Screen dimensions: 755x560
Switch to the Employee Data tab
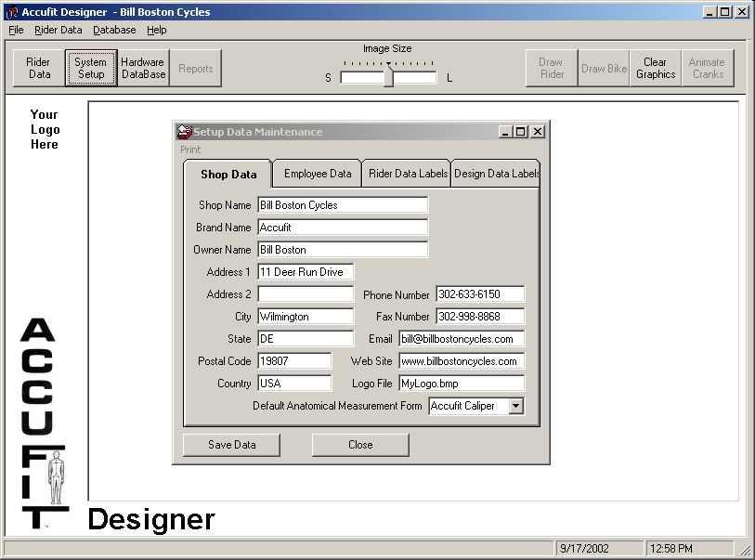[x=318, y=174]
